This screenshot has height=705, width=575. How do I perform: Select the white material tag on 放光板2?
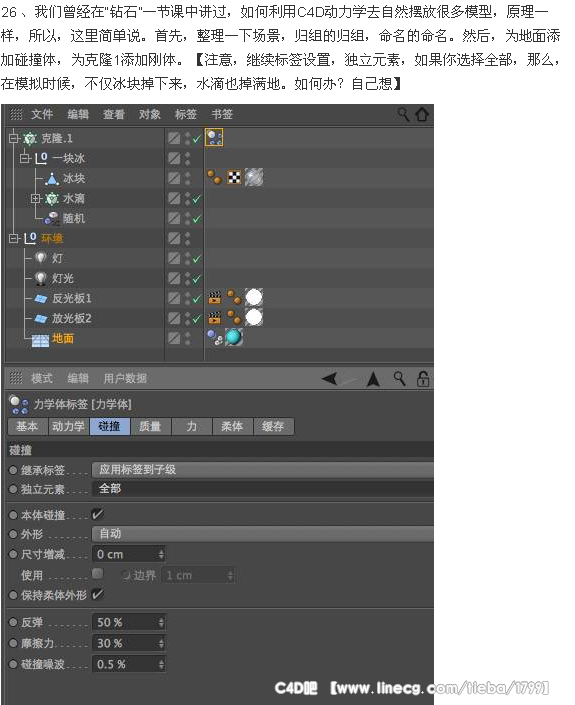[254, 317]
